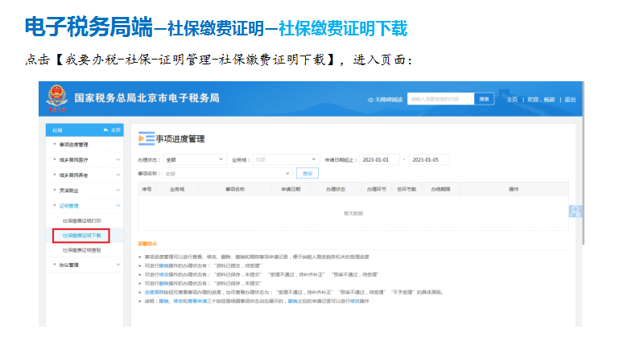Viewport: 644px width, 362px height.
Task: Open the 业务域 dropdown
Action: (x=286, y=159)
